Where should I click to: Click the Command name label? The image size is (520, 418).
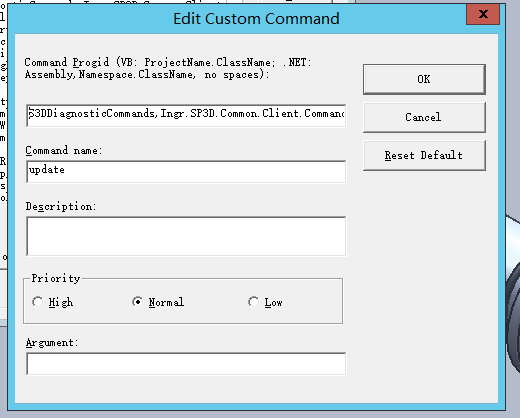63,151
